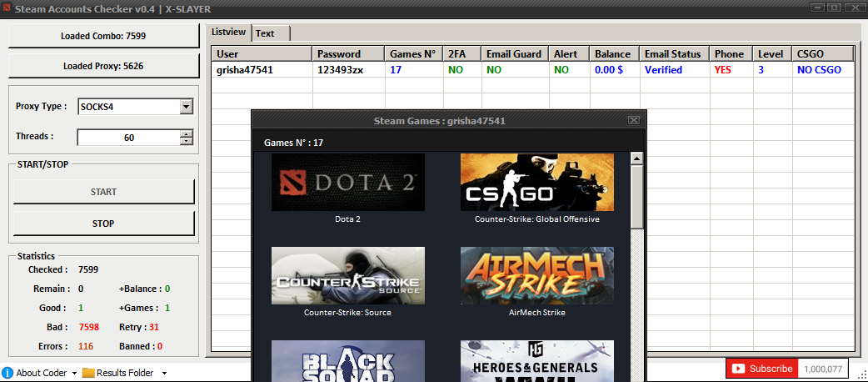Viewport: 868px width, 382px height.
Task: Expand the About Coder dropdown arrow
Action: click(x=74, y=373)
